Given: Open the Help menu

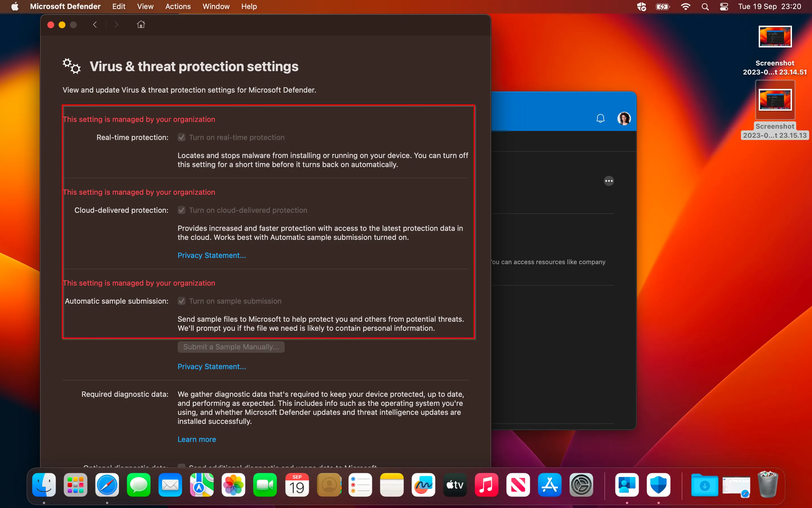Looking at the screenshot, I should [249, 6].
